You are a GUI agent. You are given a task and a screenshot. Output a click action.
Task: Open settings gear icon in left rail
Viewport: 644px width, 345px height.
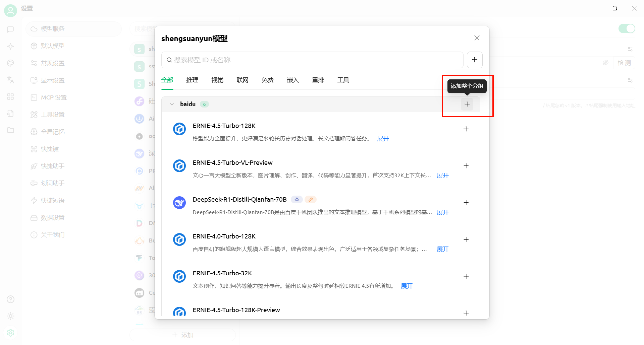tap(10, 333)
